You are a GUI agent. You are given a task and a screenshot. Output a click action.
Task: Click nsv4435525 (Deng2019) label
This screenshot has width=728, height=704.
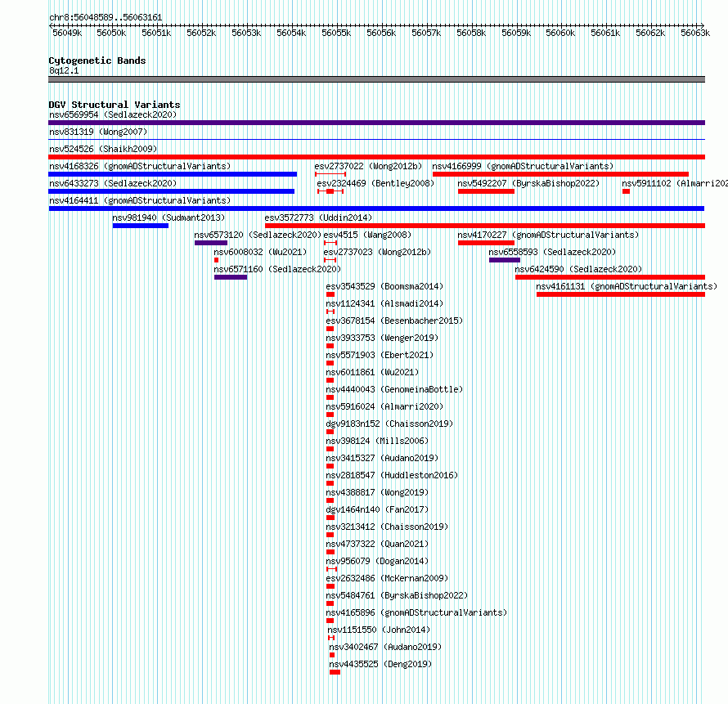(380, 664)
